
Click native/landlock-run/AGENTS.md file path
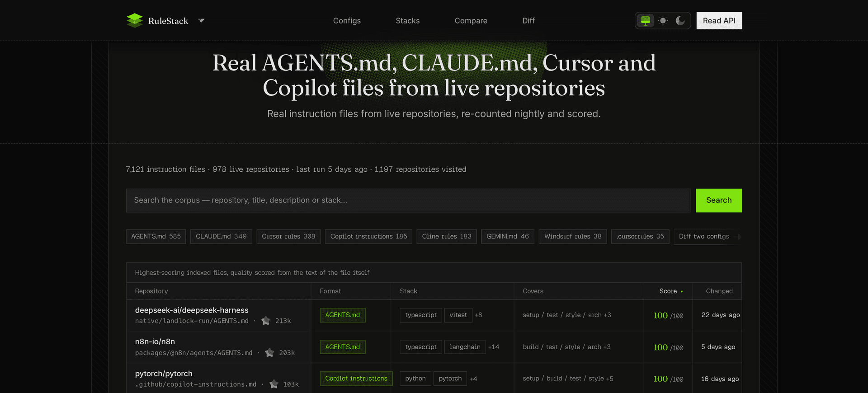coord(192,321)
